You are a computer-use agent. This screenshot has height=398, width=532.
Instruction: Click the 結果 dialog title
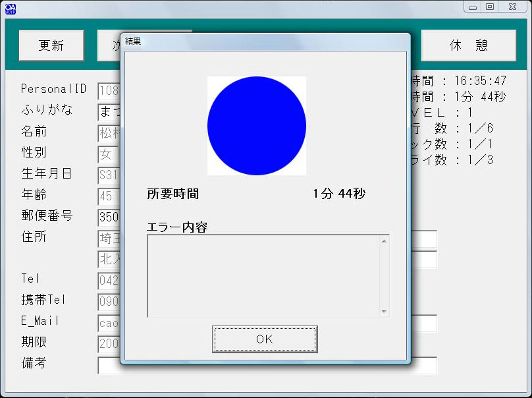click(133, 42)
